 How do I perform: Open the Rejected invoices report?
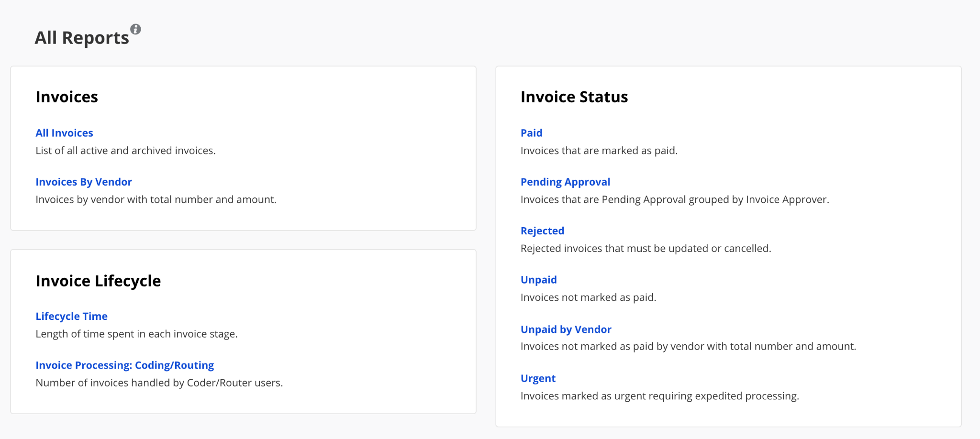(x=543, y=230)
